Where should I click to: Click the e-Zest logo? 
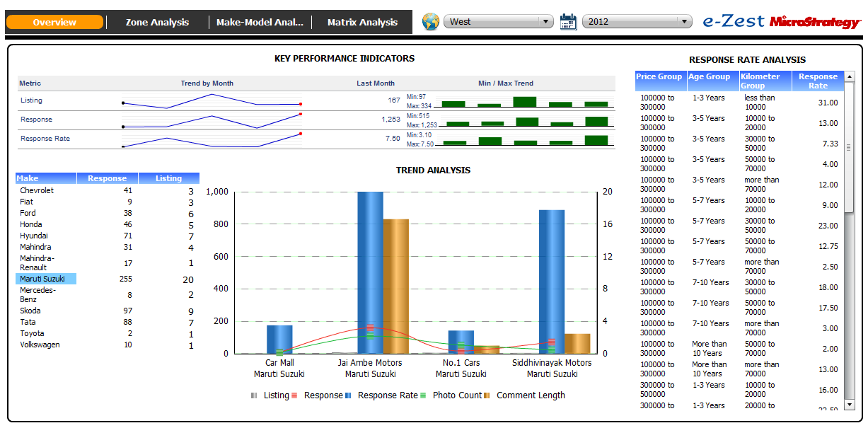coord(734,21)
